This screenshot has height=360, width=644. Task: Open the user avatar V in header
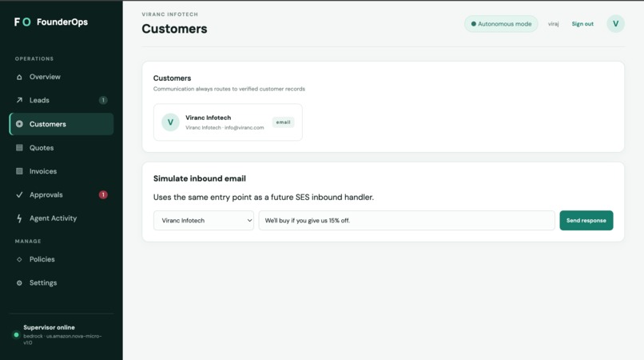tap(615, 24)
